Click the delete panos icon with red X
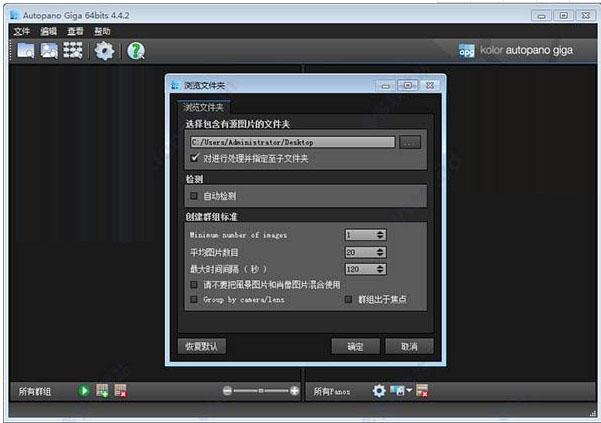Screen dimensions: 601x423 tap(422, 391)
